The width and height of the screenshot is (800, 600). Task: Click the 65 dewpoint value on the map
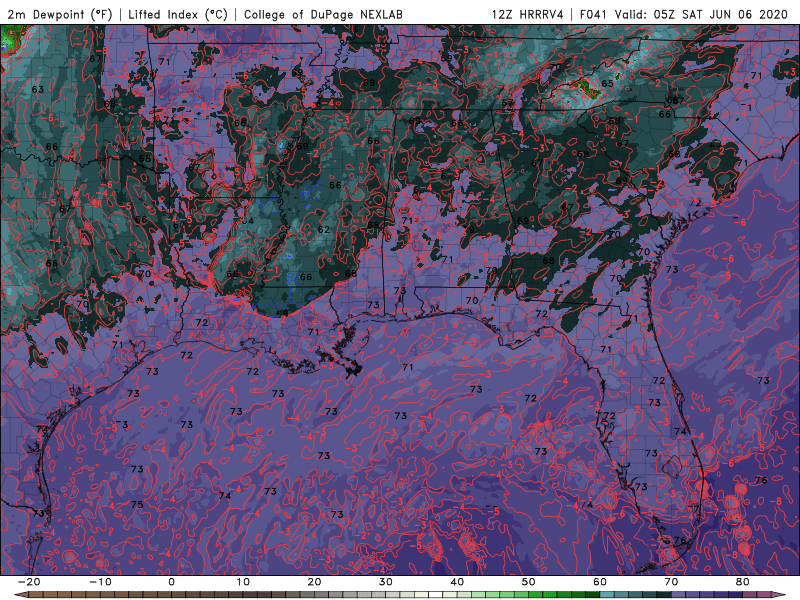tap(607, 84)
